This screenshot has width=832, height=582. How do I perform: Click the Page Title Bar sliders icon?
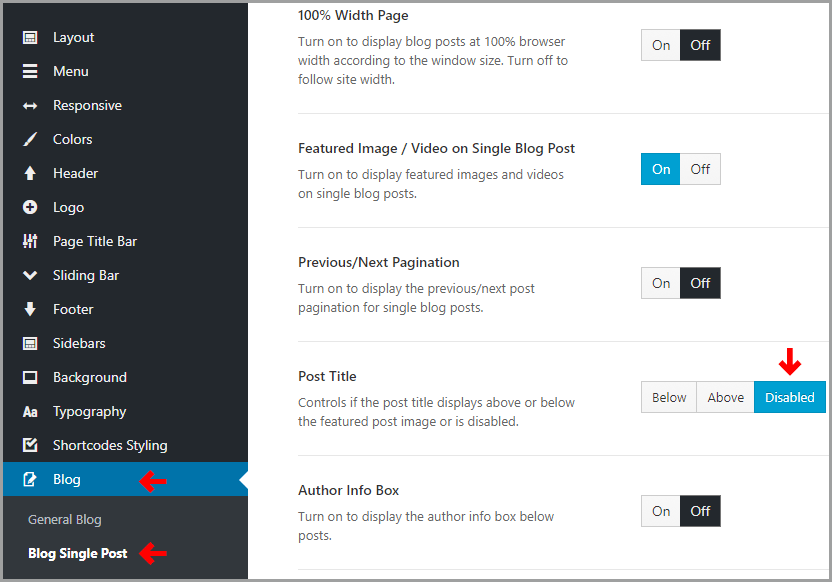30,241
